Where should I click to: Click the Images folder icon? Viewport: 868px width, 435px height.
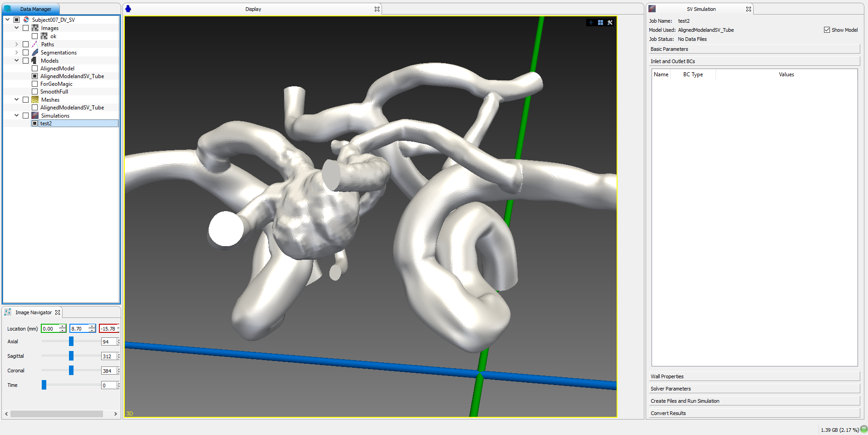tap(35, 28)
